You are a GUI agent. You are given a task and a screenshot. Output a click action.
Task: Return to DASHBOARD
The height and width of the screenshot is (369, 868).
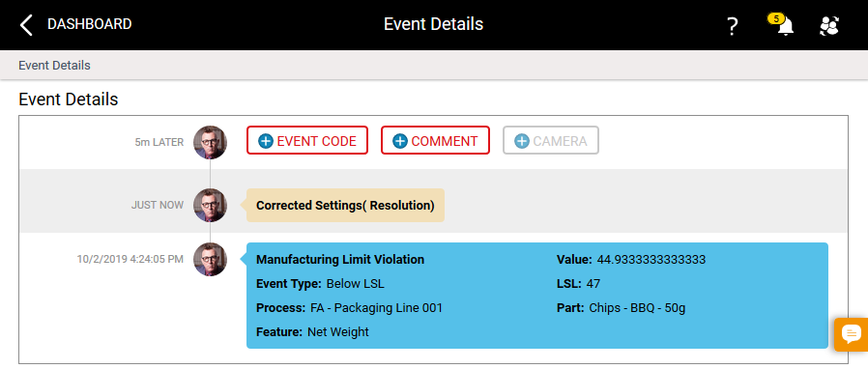tap(89, 24)
